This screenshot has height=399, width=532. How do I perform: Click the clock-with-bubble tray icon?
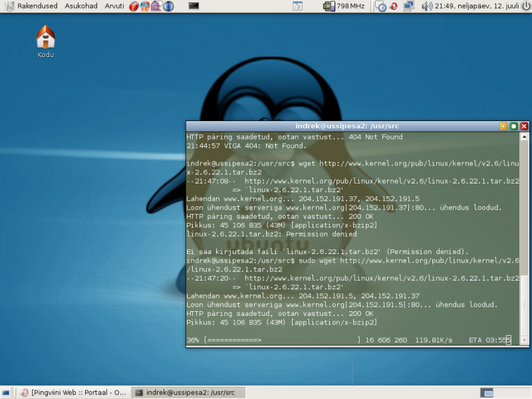pyautogui.click(x=380, y=7)
